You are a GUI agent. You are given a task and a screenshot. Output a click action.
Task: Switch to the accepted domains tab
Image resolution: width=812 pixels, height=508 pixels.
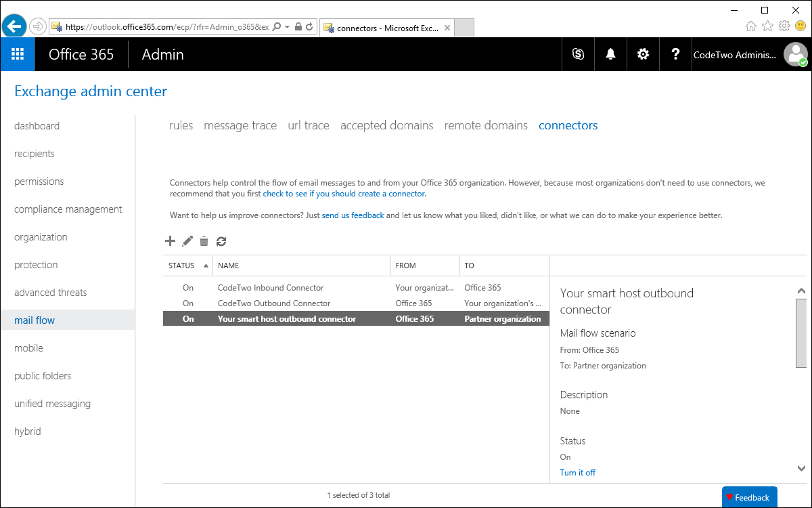tap(387, 125)
